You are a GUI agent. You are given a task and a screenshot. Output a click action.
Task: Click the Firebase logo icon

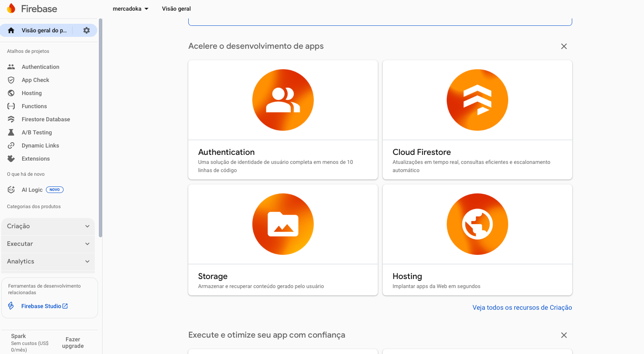coord(11,9)
